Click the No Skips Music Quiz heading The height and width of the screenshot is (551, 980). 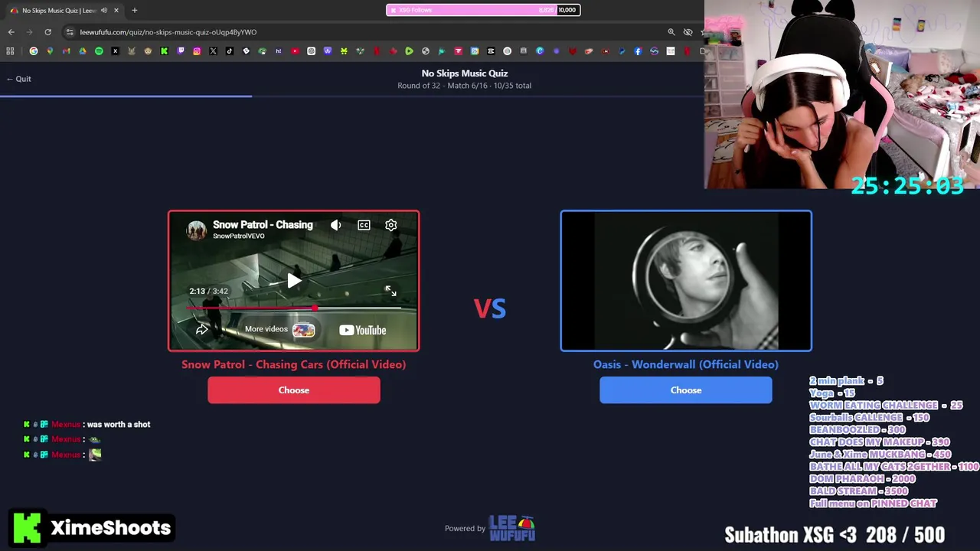(465, 73)
